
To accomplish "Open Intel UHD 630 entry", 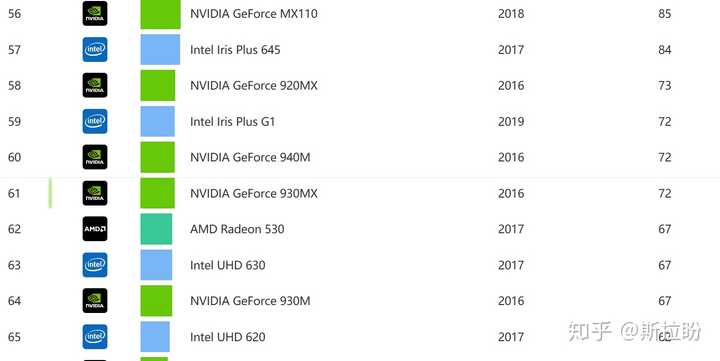I will click(x=228, y=265).
